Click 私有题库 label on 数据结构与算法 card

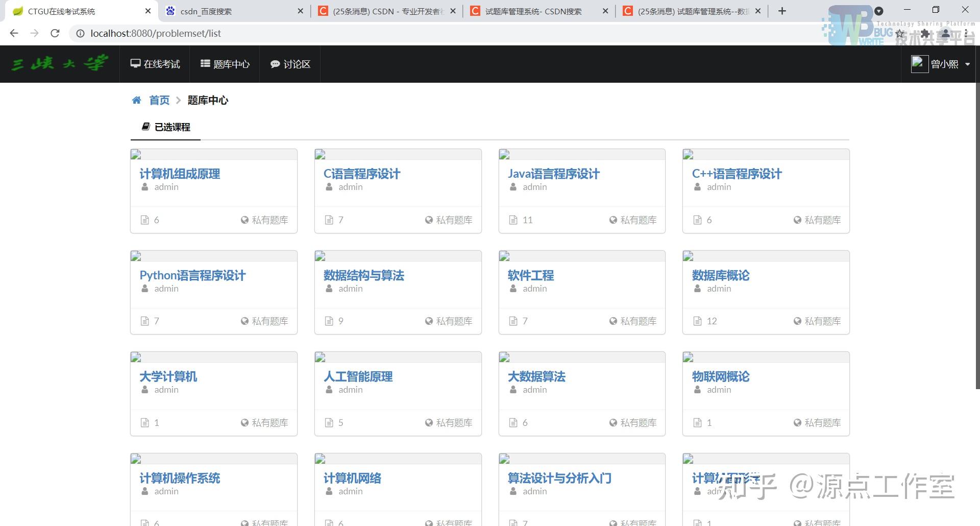[454, 321]
